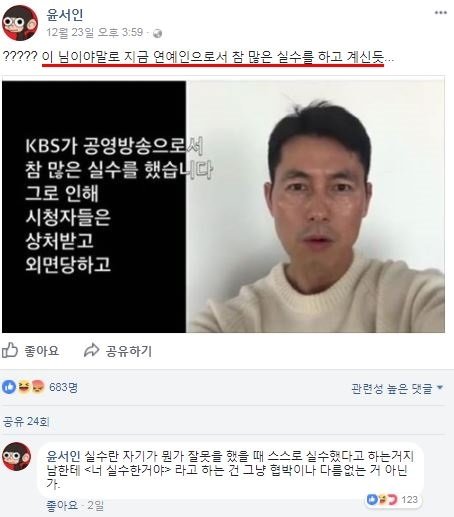Click the author's profile avatar at top
Viewport: 454px width, 517px height.
(x=20, y=23)
